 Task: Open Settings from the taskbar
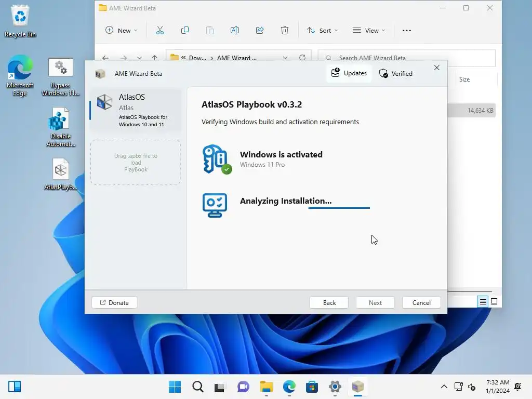tap(335, 387)
